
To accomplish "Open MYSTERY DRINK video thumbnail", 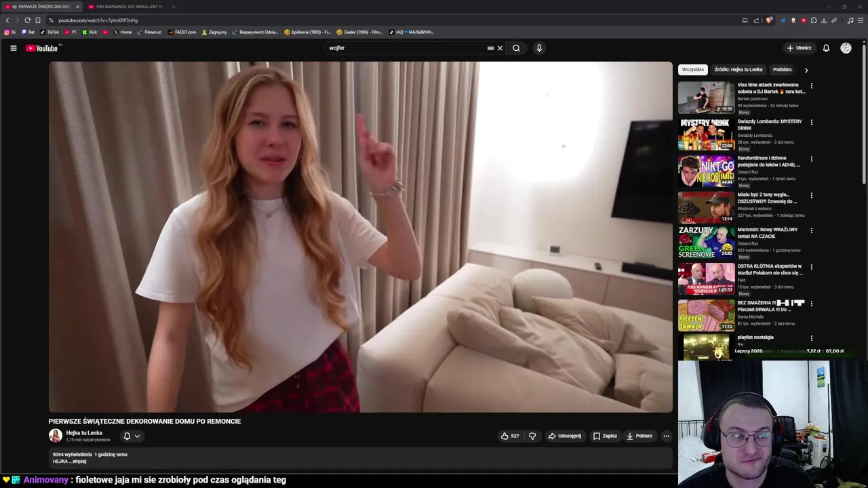I will pos(706,134).
